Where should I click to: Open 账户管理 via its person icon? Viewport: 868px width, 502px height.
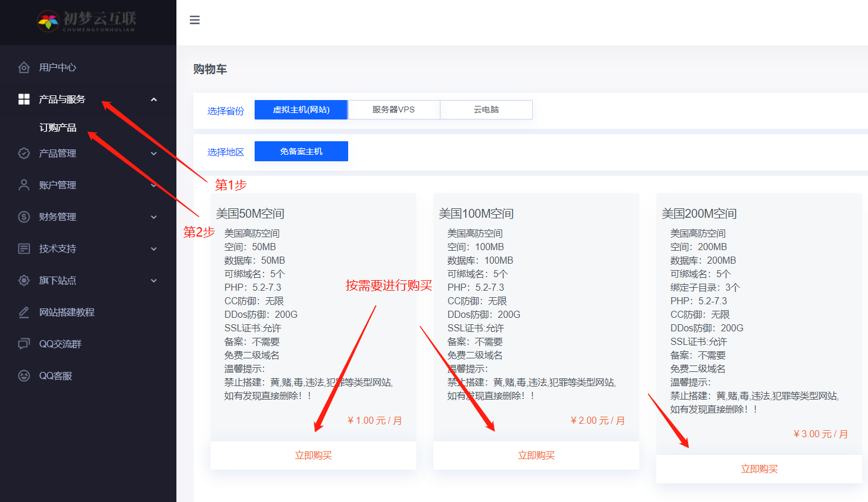[x=24, y=185]
